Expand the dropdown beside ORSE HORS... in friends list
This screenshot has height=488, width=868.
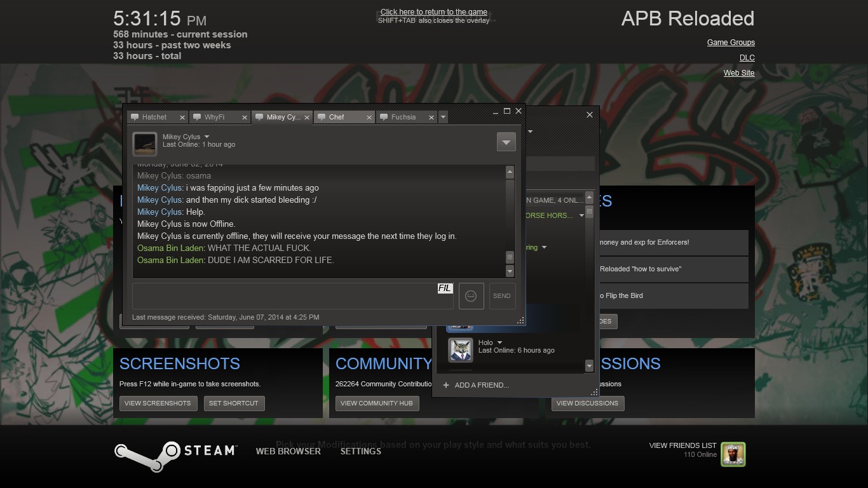(581, 216)
